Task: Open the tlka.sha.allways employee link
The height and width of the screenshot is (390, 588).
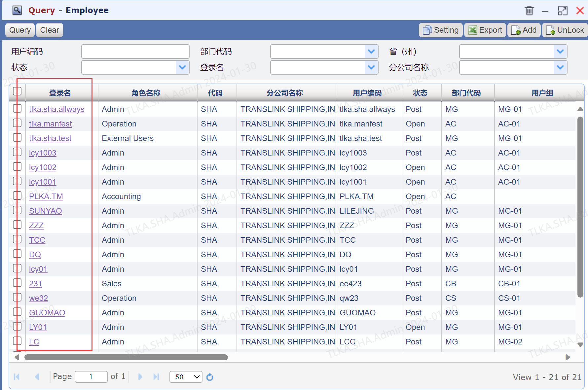Action: [57, 109]
